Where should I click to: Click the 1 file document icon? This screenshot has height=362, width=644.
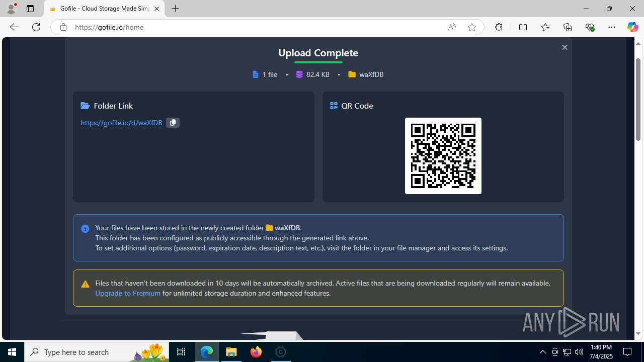pos(256,74)
